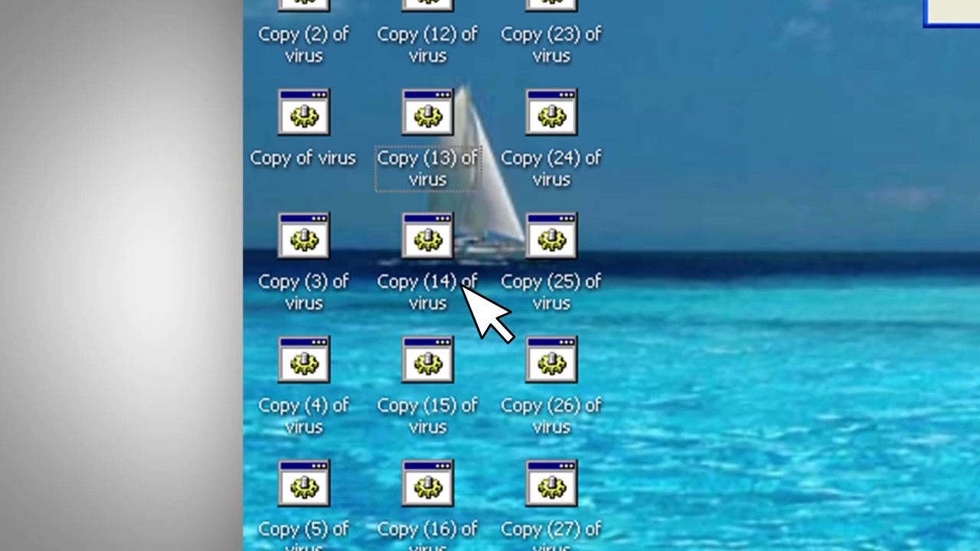Click the white window corner at top right
The image size is (980, 551).
(x=953, y=12)
